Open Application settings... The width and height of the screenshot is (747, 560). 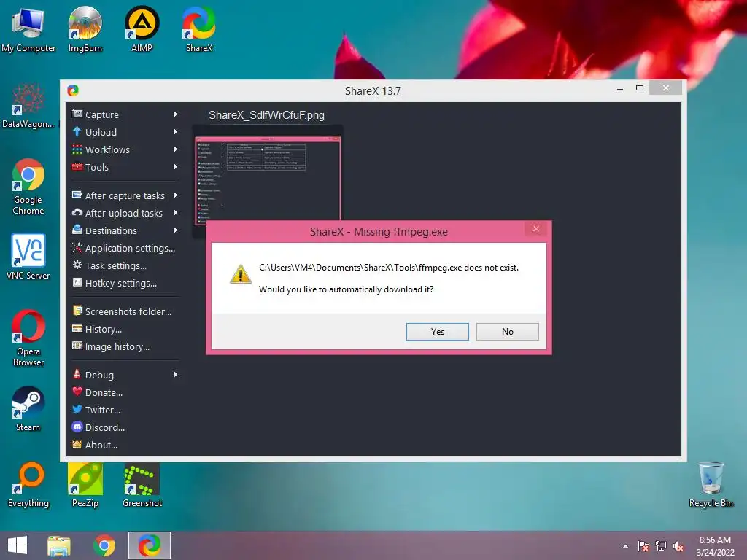(x=125, y=248)
